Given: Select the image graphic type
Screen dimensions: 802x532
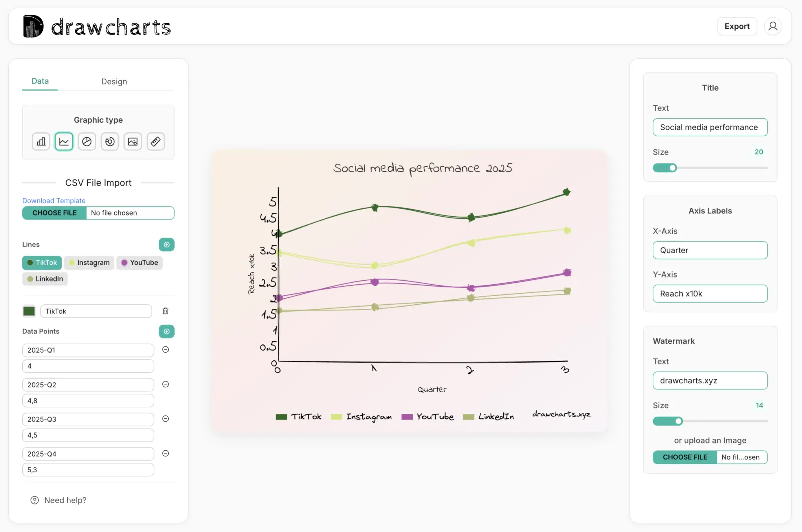Looking at the screenshot, I should (133, 141).
